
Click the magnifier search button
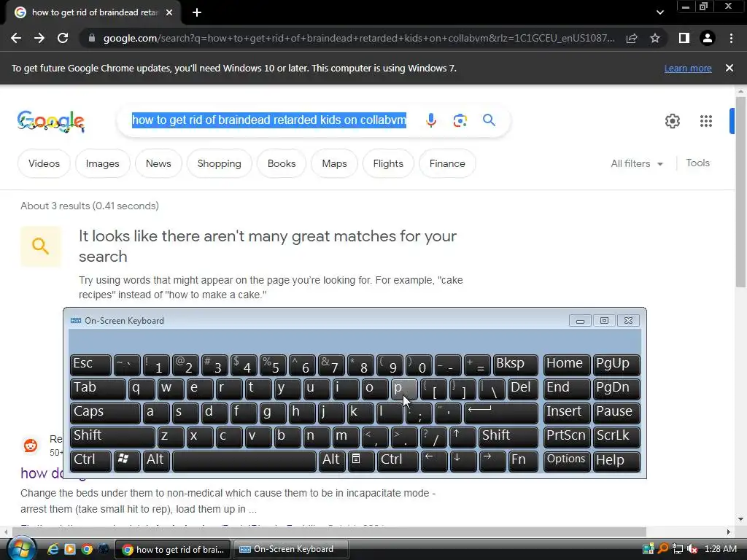(x=489, y=120)
